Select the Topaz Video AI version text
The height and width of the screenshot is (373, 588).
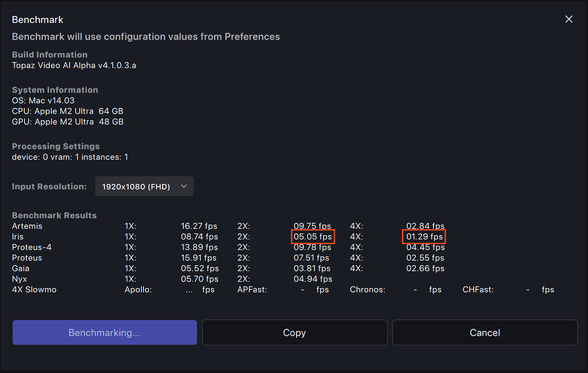[x=79, y=65]
